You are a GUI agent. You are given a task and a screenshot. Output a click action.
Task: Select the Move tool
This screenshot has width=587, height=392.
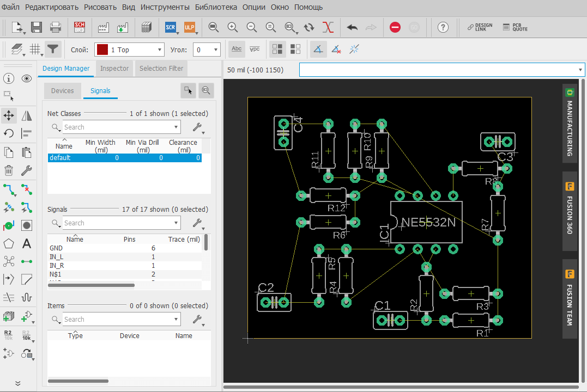tap(9, 115)
